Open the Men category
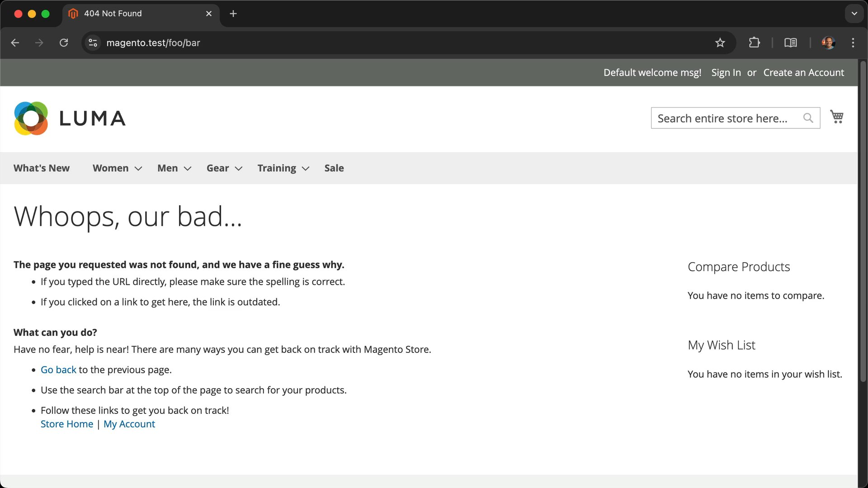Viewport: 868px width, 488px height. (168, 168)
